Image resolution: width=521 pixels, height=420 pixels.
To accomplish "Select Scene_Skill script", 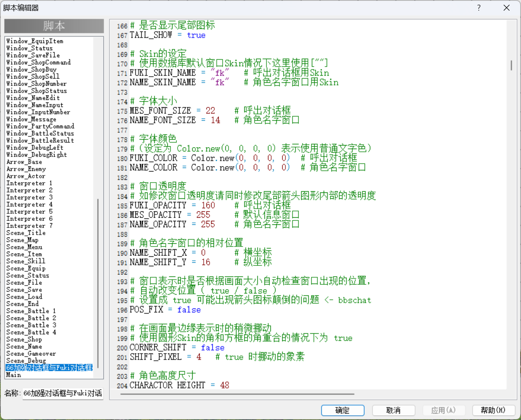I will coord(26,261).
